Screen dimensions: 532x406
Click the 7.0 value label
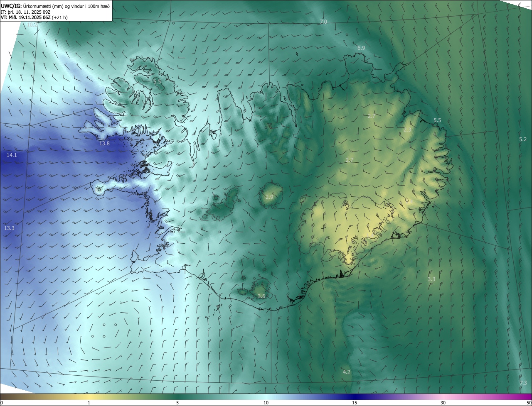(323, 22)
